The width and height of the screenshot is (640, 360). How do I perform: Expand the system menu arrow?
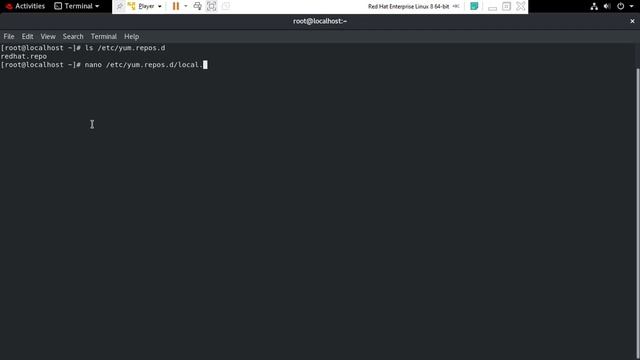[x=631, y=6]
